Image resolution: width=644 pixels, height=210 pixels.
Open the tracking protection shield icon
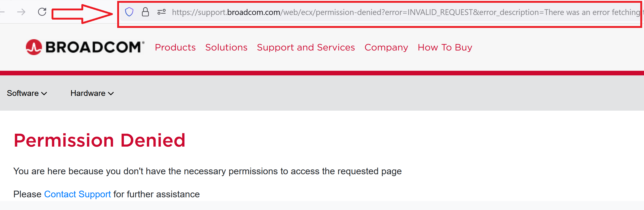coord(129,12)
